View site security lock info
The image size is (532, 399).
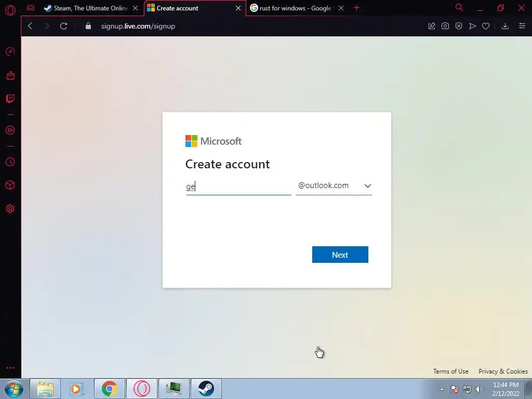[88, 26]
